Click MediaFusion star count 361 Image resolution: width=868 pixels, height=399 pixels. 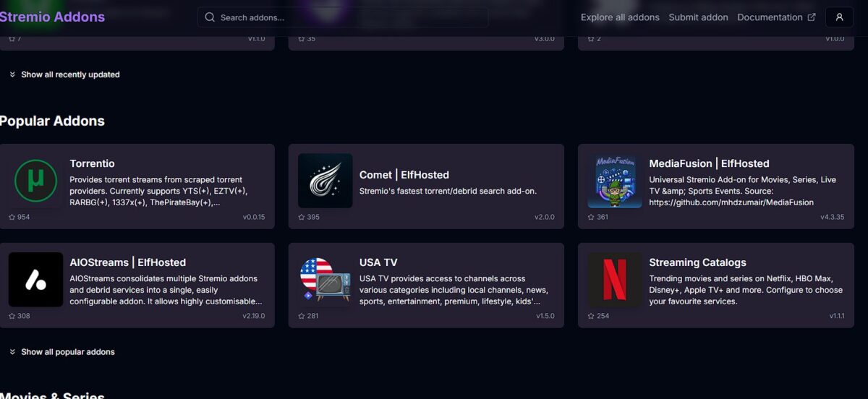pos(603,217)
